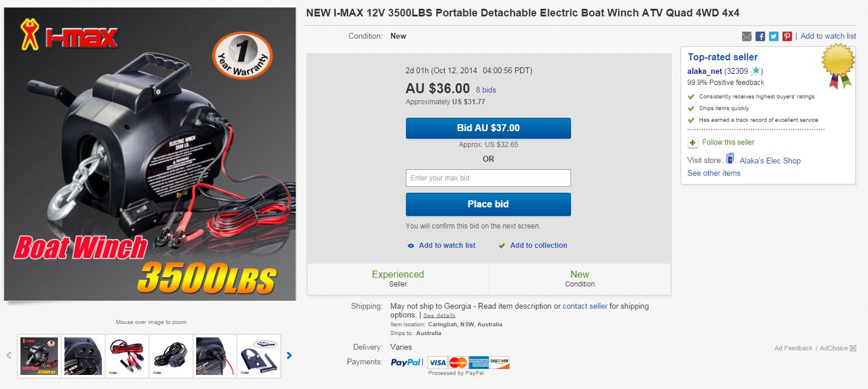Viewport: 868px width, 389px height.
Task: Open the 8 bids history link
Action: click(486, 90)
